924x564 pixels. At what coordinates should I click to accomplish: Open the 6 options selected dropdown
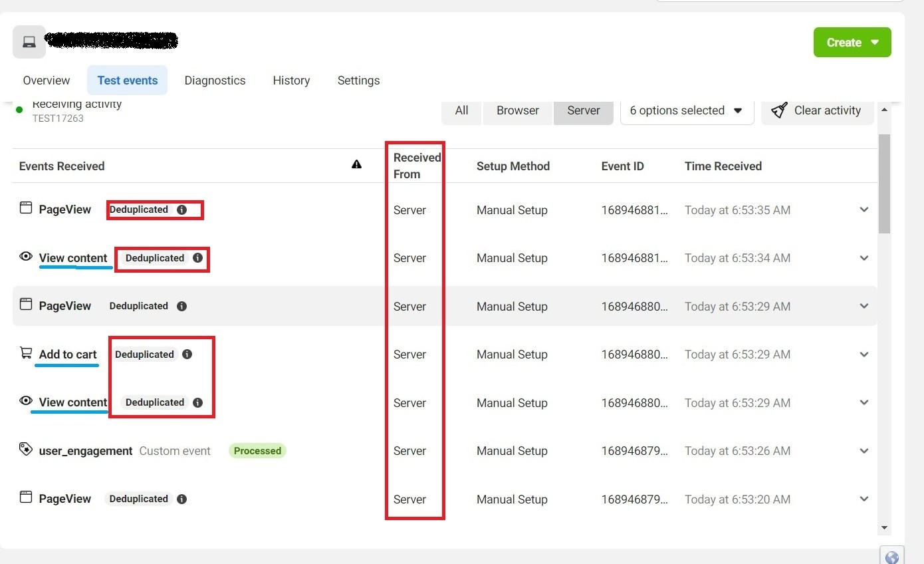point(686,111)
